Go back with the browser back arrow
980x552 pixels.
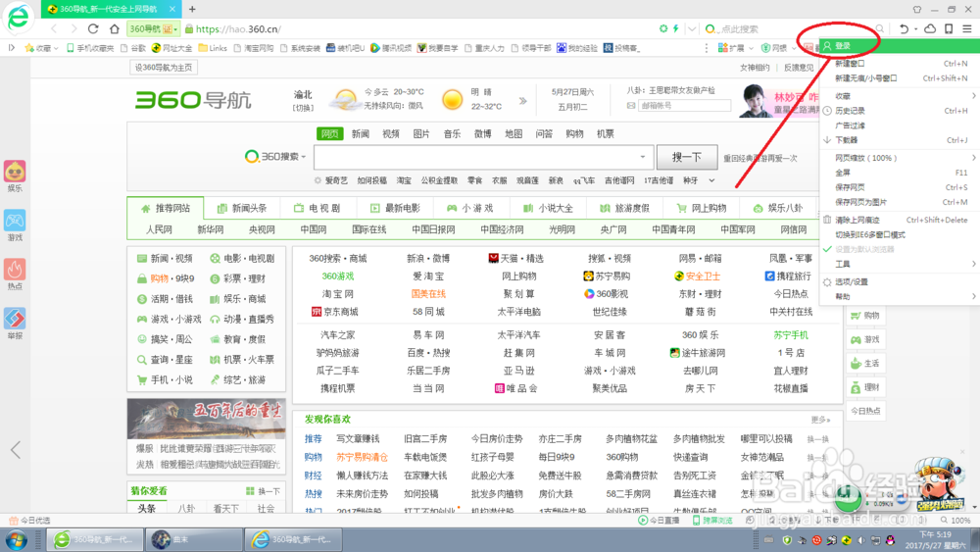click(x=54, y=28)
